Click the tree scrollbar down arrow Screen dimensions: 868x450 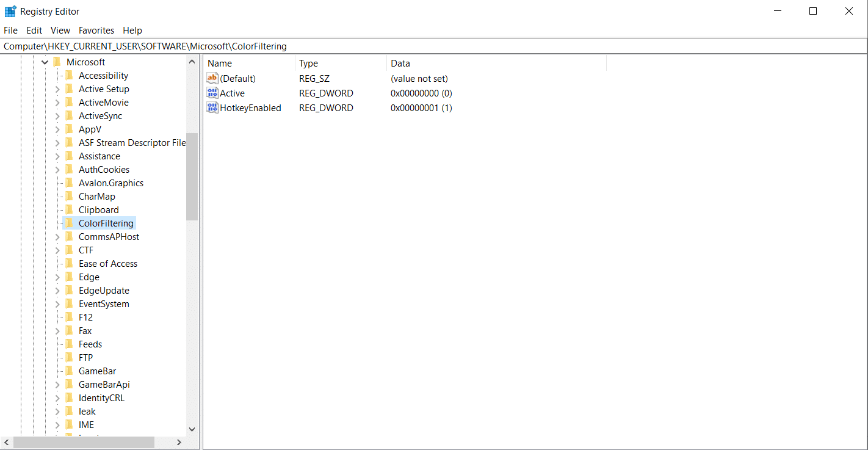coord(192,430)
